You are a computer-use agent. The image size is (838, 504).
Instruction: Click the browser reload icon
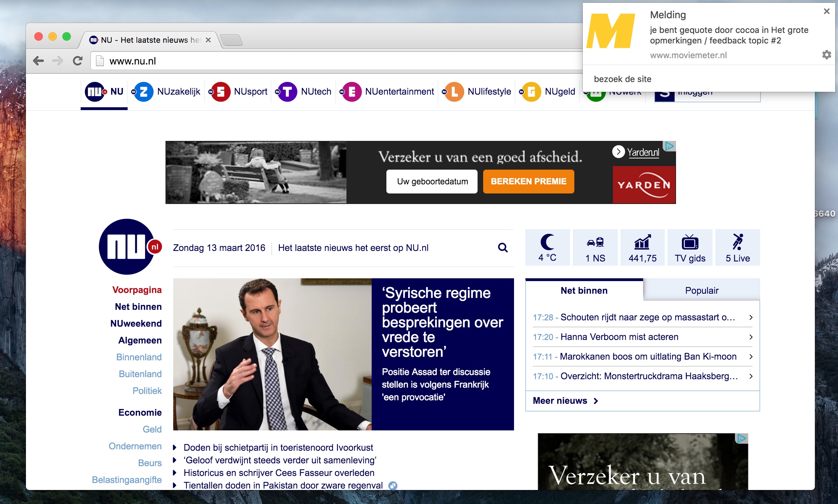[x=77, y=61]
